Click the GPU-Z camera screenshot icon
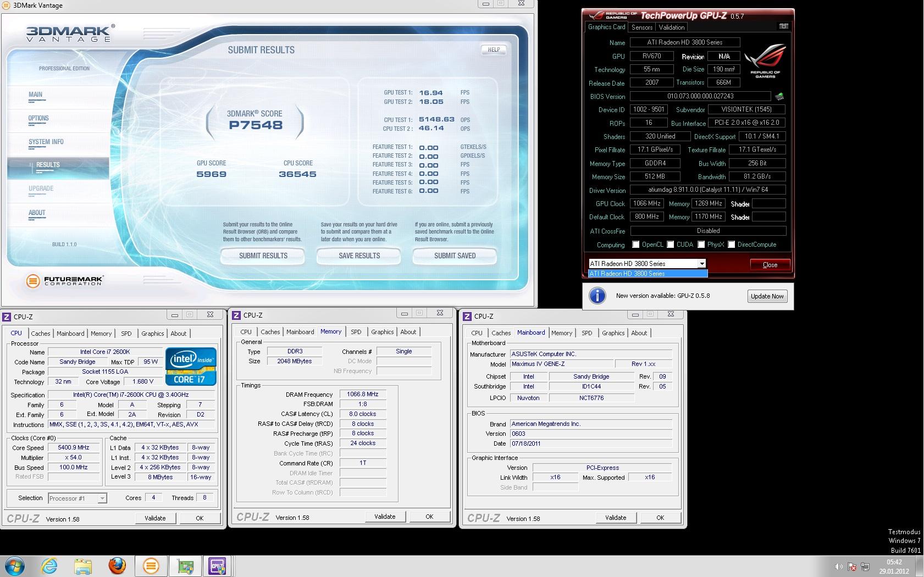Screen dimensions: 924x577 click(784, 26)
